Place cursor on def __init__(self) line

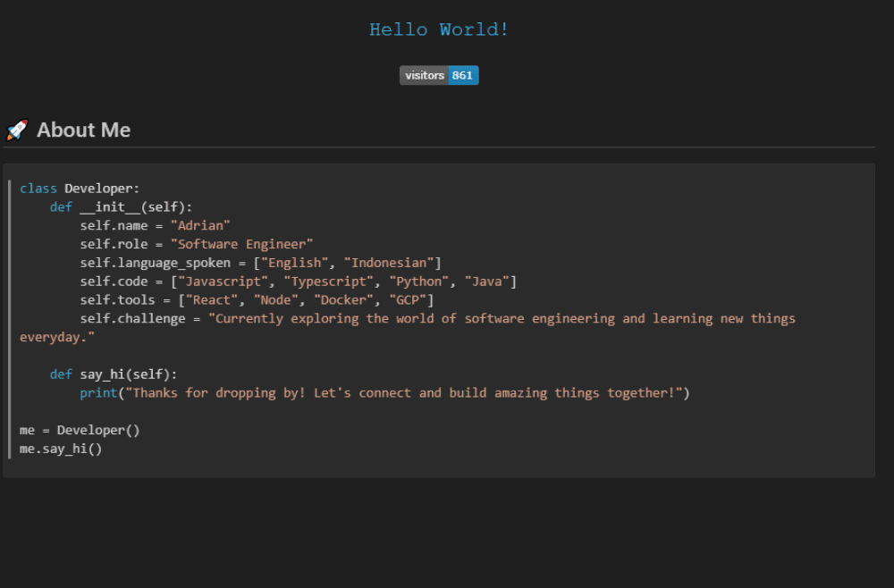pyautogui.click(x=121, y=206)
